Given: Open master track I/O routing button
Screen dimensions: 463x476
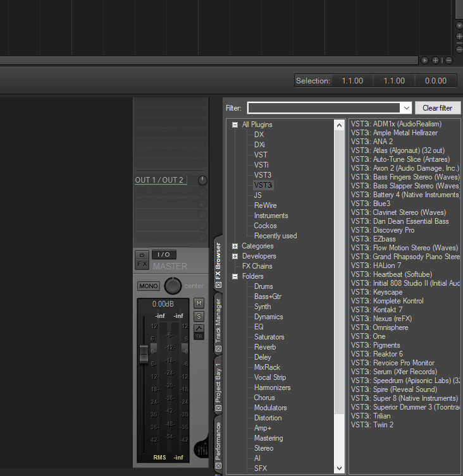Looking at the screenshot, I should tap(164, 254).
